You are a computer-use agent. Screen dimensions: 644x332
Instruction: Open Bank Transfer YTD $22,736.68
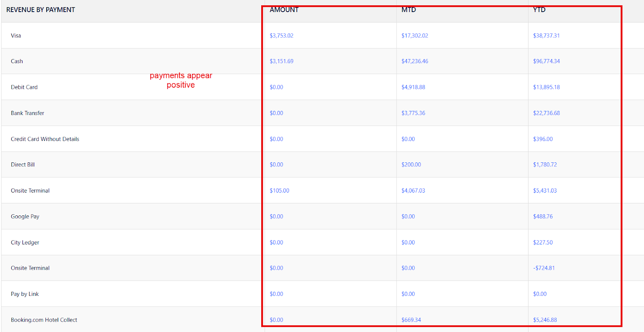546,113
